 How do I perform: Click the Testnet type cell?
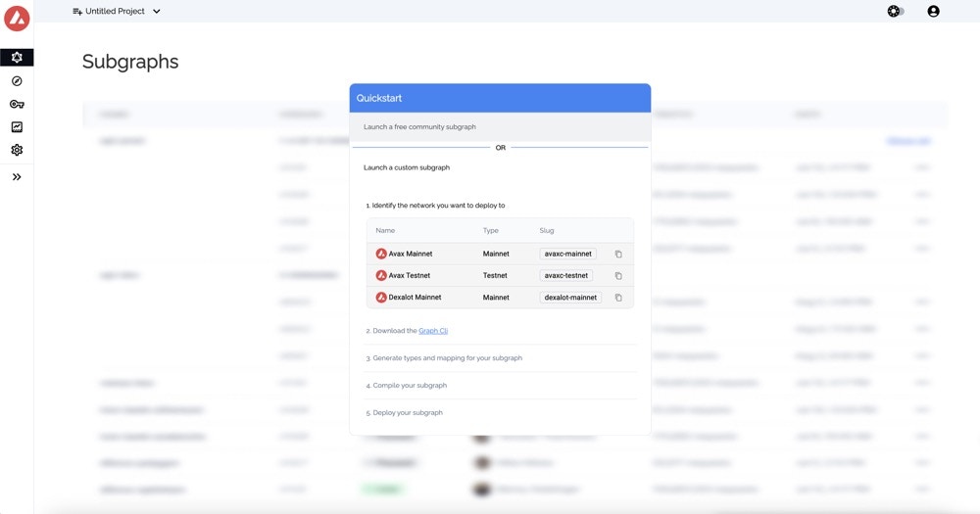point(495,275)
